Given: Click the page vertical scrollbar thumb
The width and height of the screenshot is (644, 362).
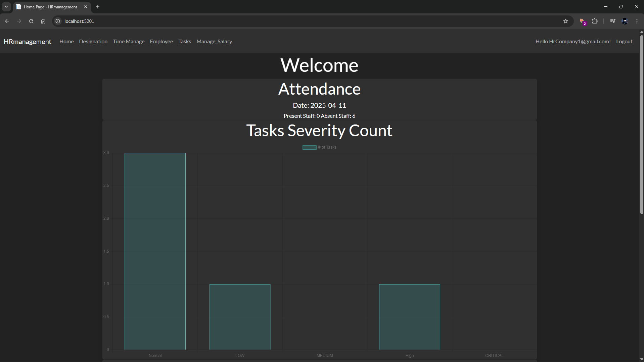Looking at the screenshot, I should (642, 124).
